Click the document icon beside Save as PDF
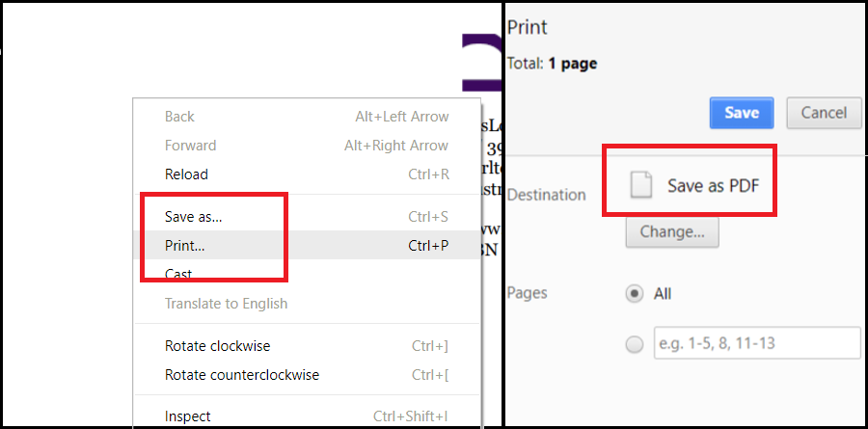The width and height of the screenshot is (868, 429). coord(642,184)
